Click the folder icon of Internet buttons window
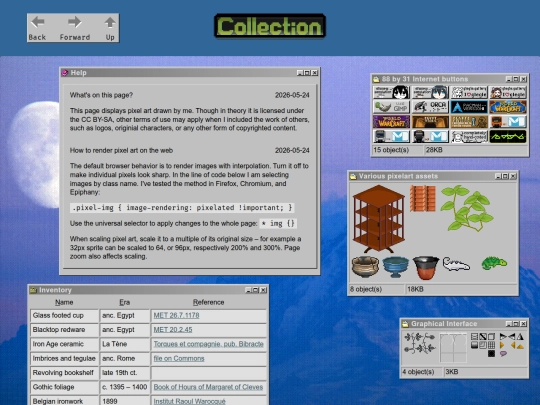540x405 pixels. (x=376, y=79)
